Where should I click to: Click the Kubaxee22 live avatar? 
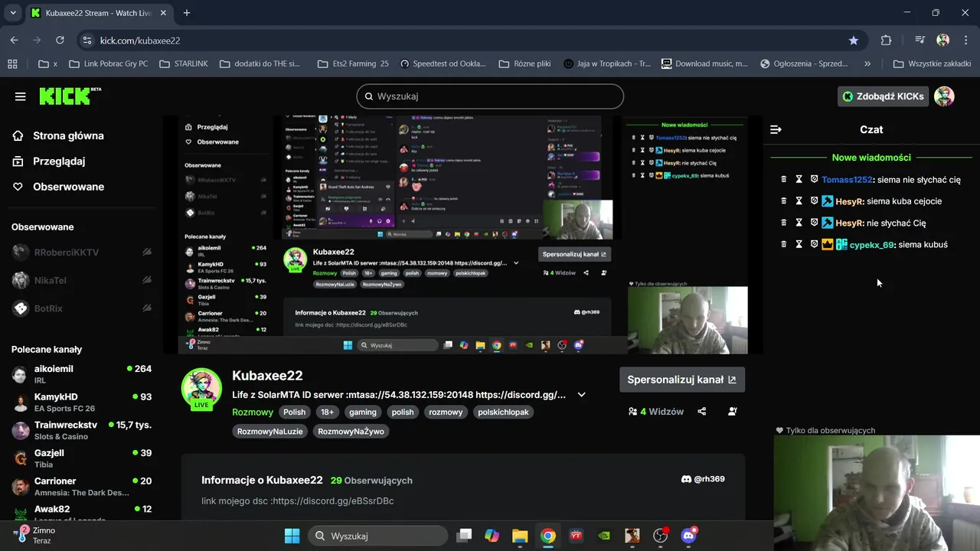tap(201, 389)
